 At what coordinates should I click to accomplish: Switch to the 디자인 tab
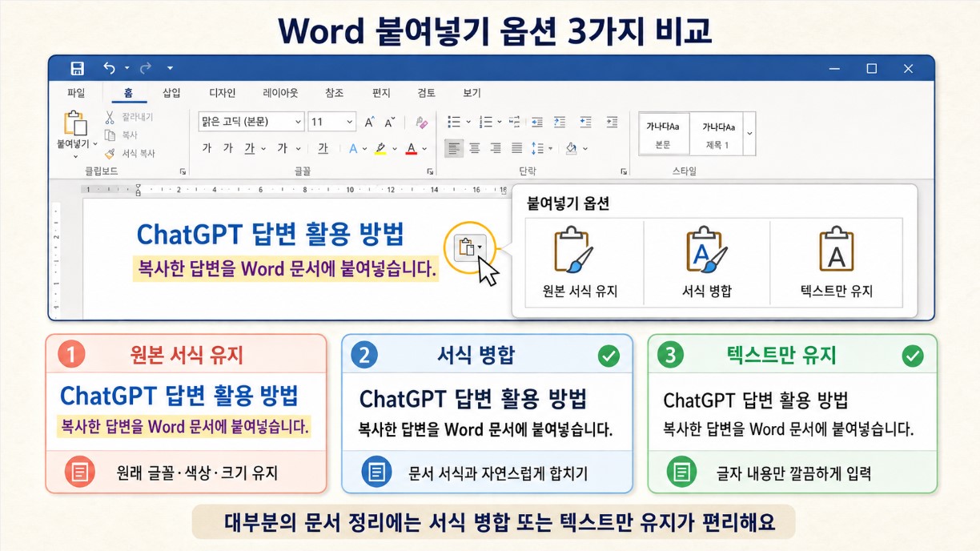(223, 93)
